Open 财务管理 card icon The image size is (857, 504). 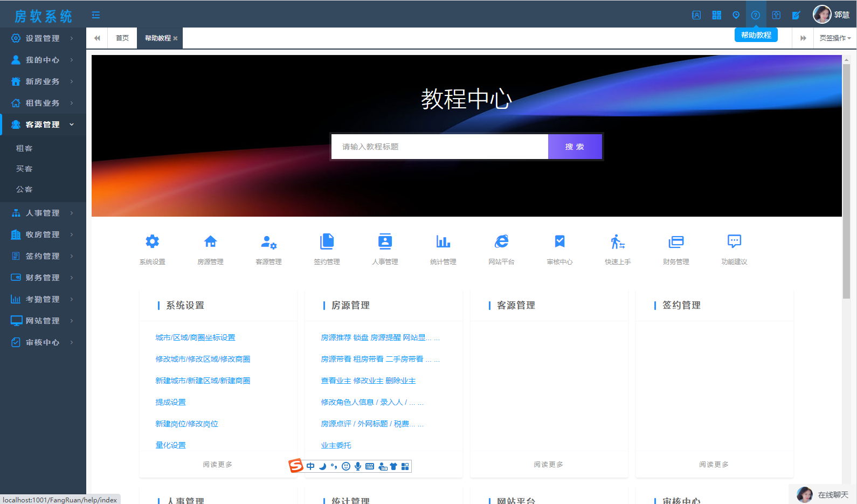676,242
